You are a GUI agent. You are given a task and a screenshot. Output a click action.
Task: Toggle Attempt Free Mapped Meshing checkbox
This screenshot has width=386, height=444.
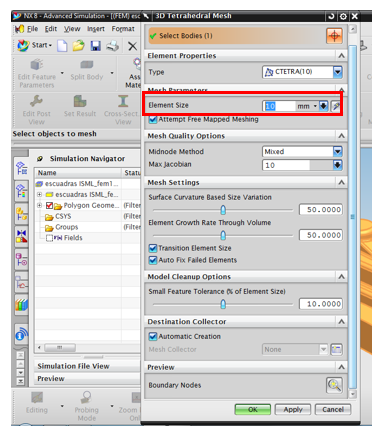click(153, 119)
